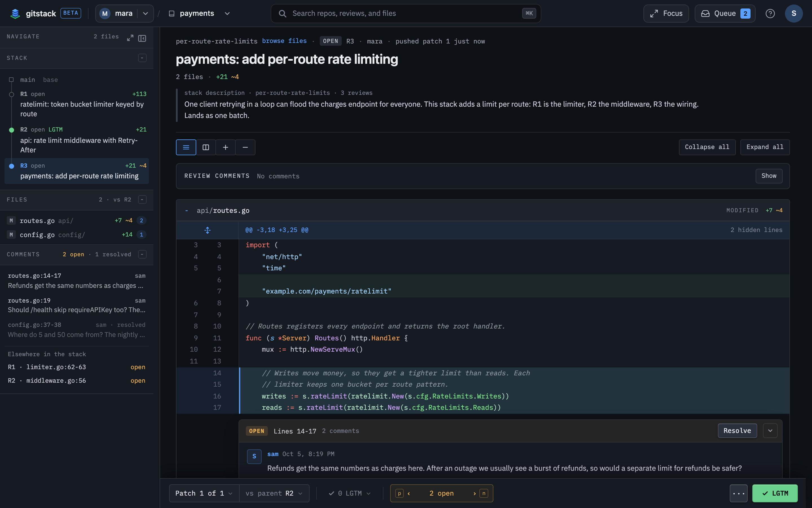Collapse the COMMENTS section
The image size is (812, 508).
[142, 254]
